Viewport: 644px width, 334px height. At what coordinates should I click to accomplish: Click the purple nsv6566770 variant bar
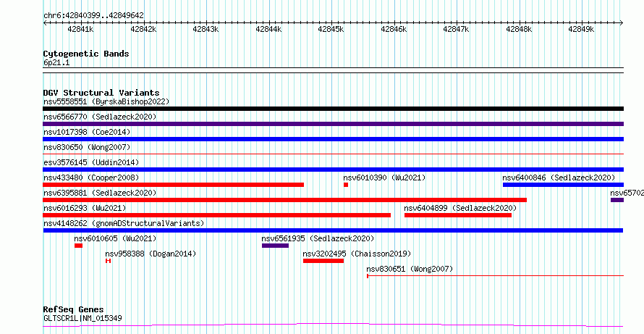click(333, 124)
